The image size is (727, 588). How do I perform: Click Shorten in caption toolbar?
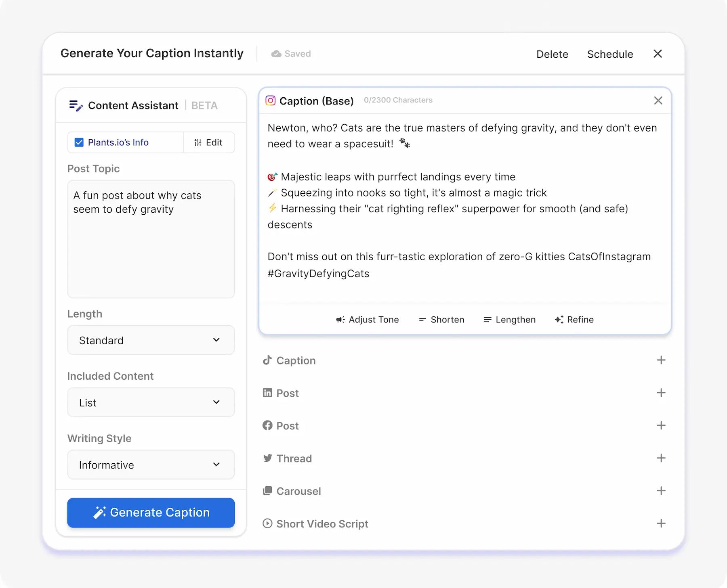point(441,320)
